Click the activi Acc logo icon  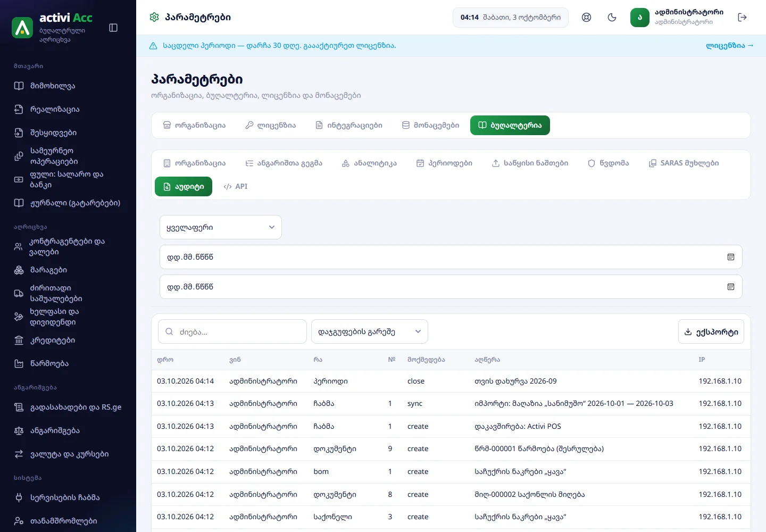(x=22, y=28)
